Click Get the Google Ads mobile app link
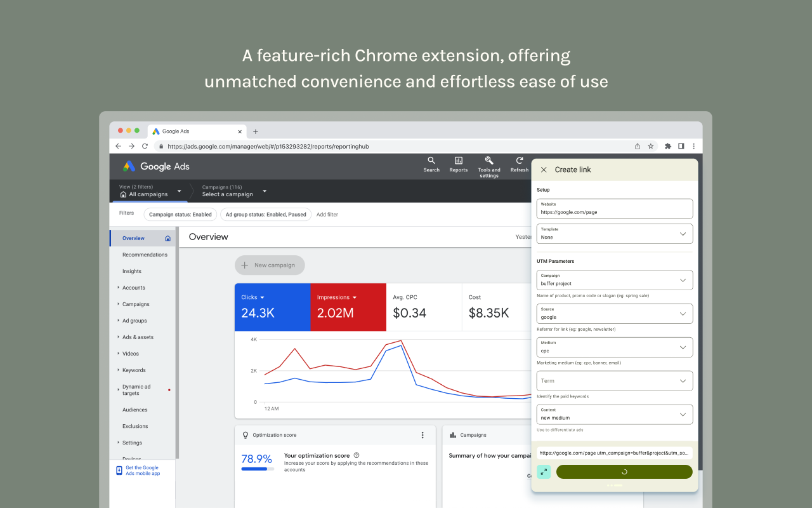 (143, 471)
